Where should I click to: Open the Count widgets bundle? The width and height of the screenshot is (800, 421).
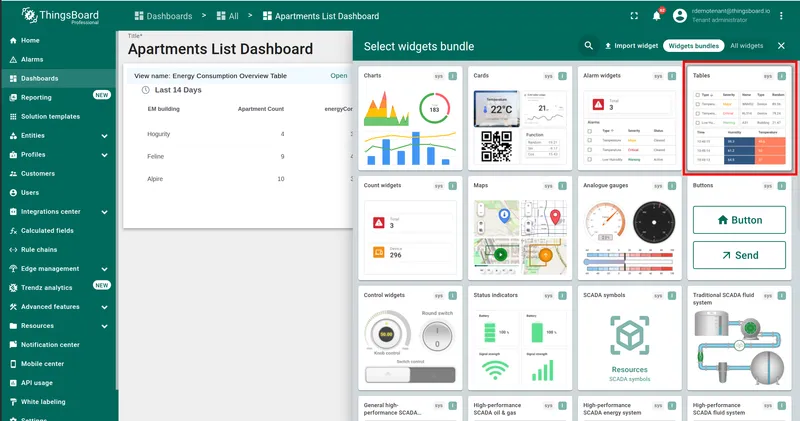[x=410, y=228]
